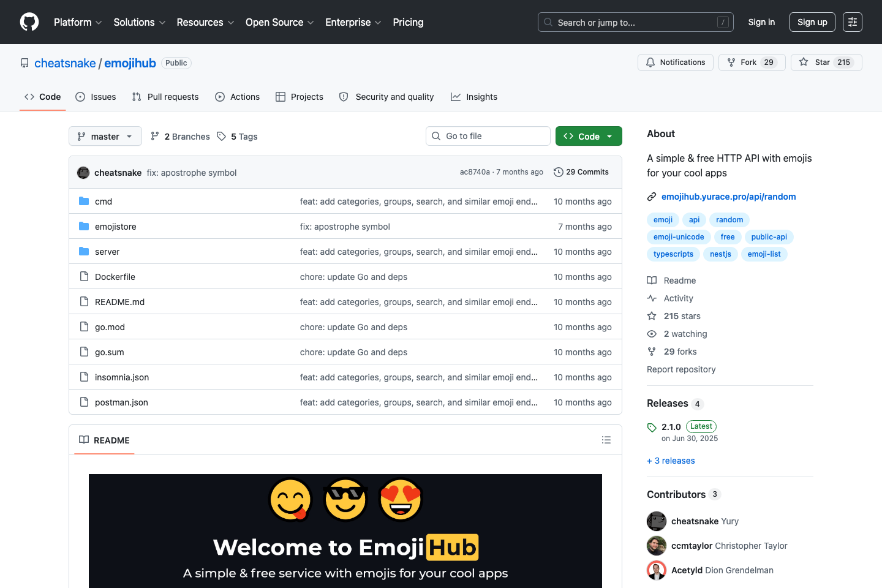The width and height of the screenshot is (882, 588).
Task: Open the server folder icon
Action: [x=83, y=251]
